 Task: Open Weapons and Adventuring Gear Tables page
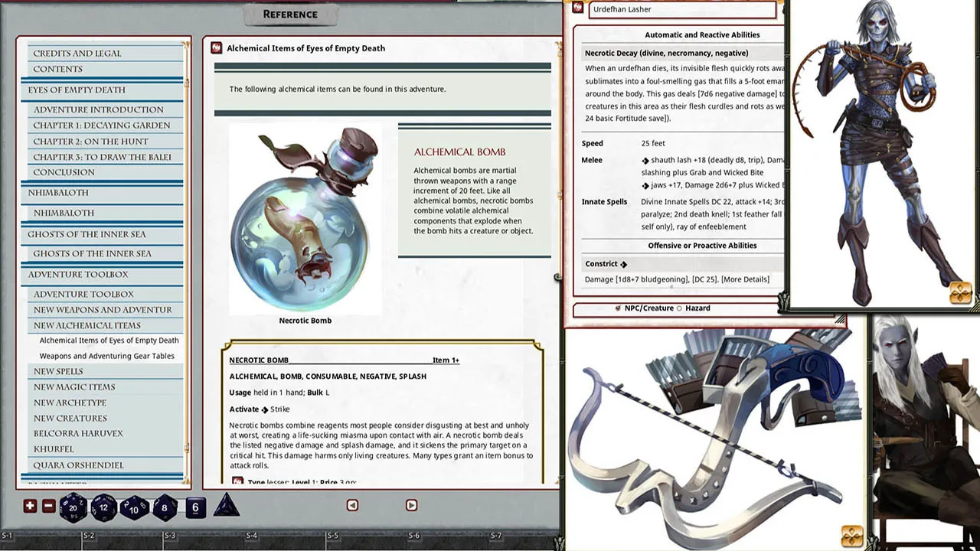(x=107, y=356)
